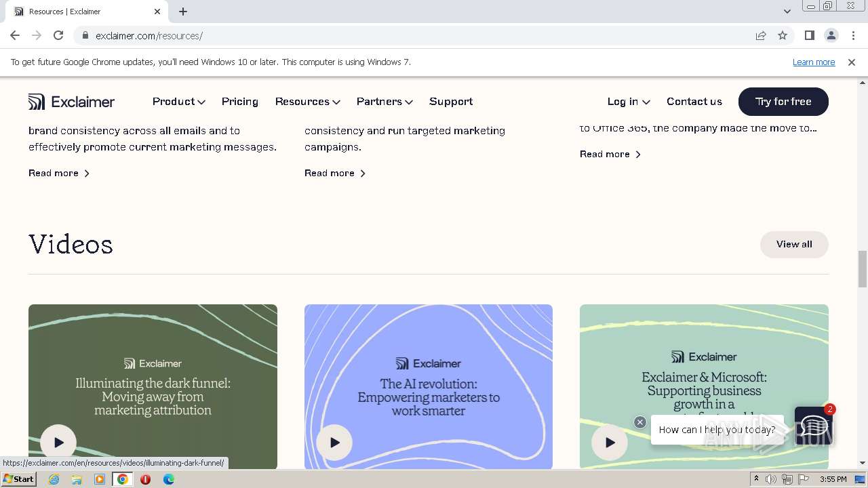Open Chrome three-dot menu
Screen dimensions: 868x488
853,35
